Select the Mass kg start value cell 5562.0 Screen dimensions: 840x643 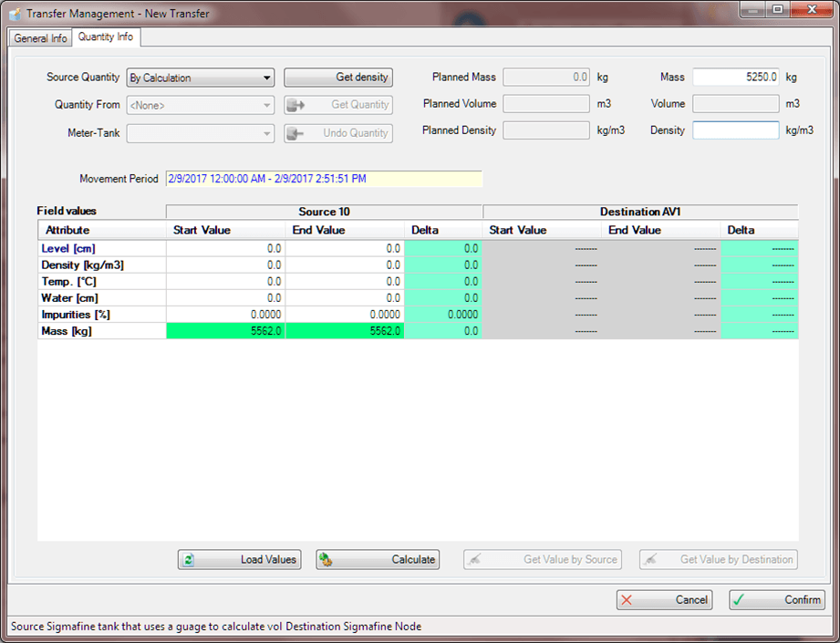[225, 331]
